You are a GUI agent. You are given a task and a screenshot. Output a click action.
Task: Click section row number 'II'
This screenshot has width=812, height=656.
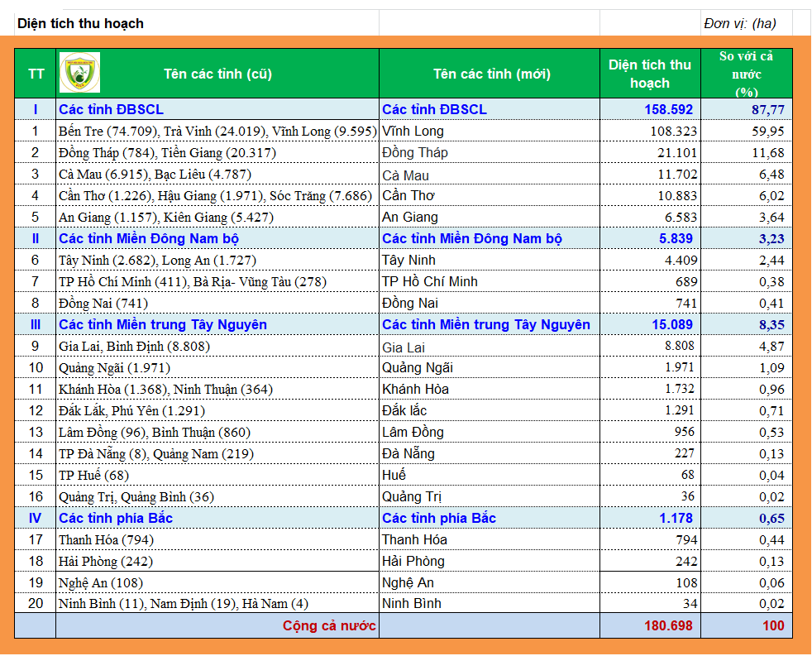click(36, 238)
